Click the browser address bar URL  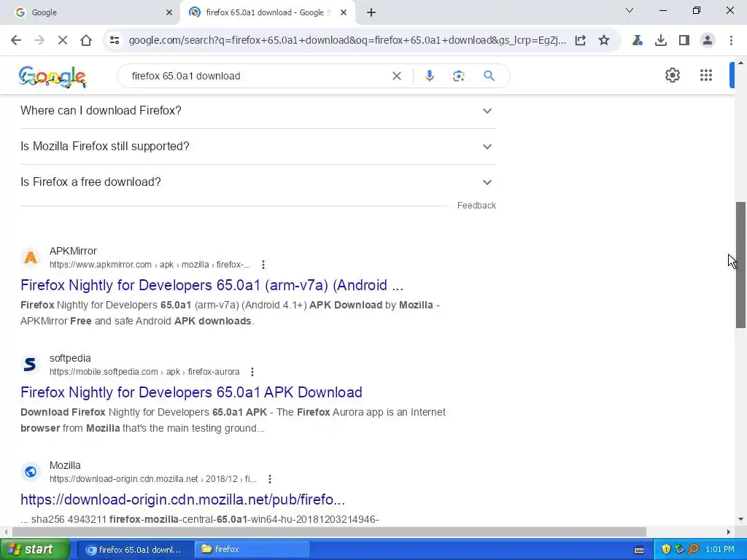[x=347, y=40]
